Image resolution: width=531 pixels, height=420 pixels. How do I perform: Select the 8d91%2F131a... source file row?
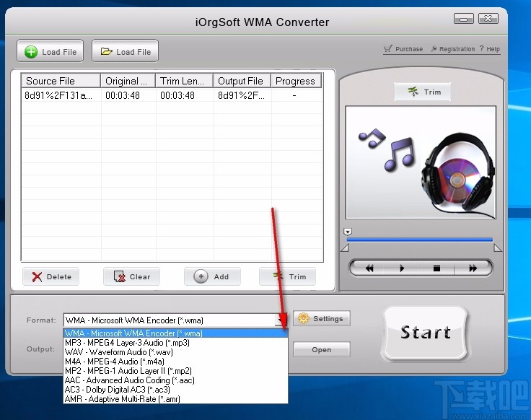(172, 95)
